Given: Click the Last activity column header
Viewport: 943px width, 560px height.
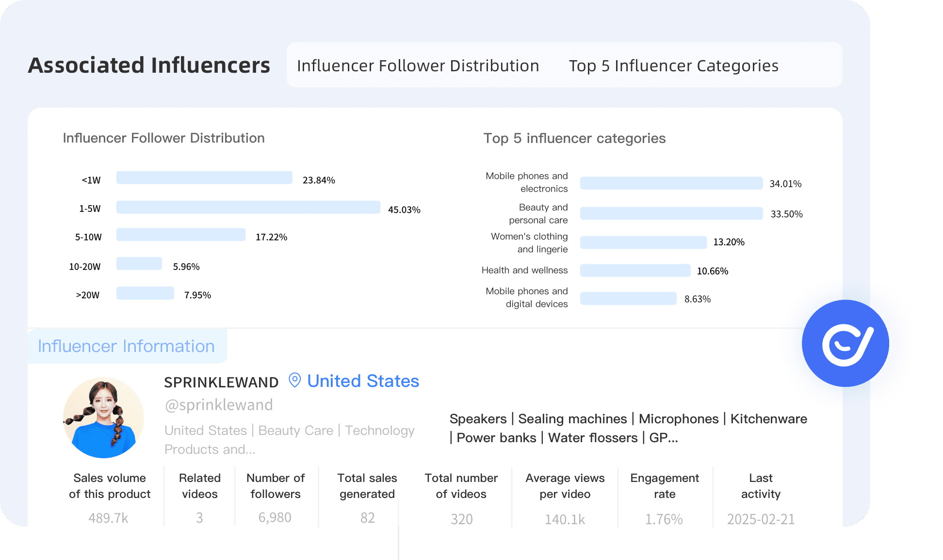Looking at the screenshot, I should 760,486.
